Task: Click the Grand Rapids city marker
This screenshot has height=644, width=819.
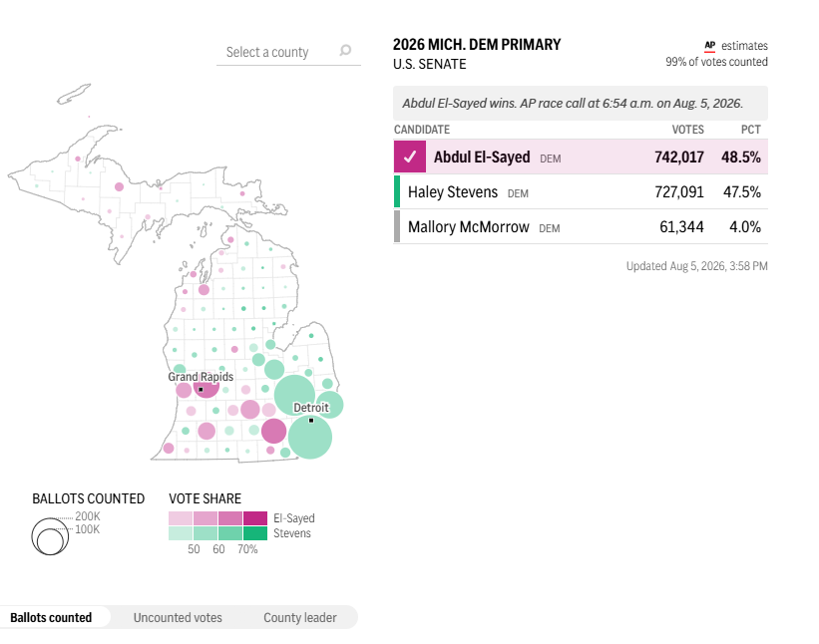Action: point(201,390)
